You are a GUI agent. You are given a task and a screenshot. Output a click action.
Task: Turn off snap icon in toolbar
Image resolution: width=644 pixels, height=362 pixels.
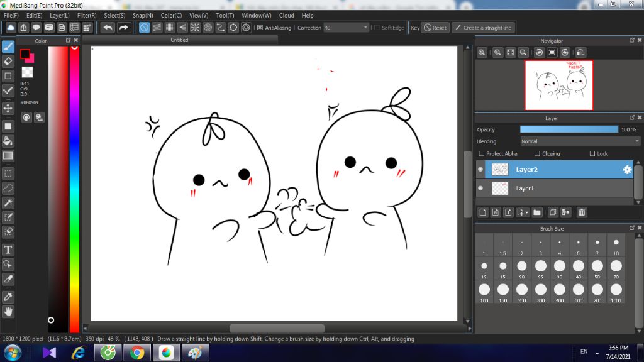pos(144,28)
